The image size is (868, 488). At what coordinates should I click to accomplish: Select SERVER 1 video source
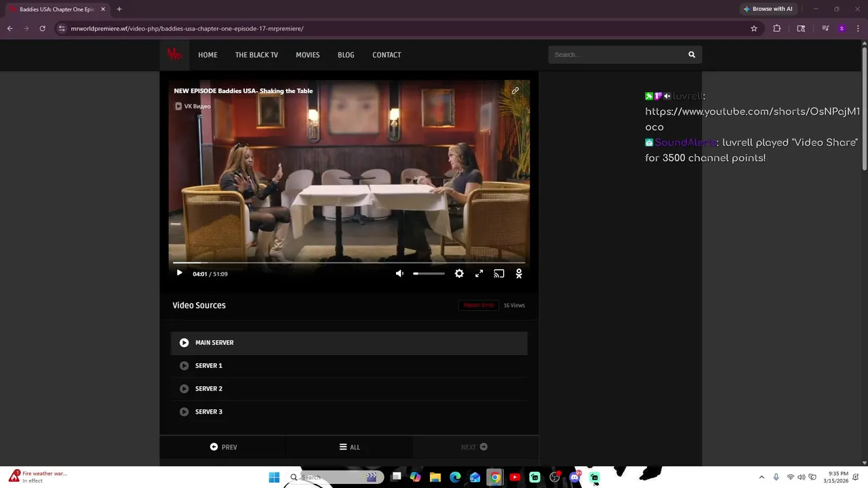[x=349, y=366]
